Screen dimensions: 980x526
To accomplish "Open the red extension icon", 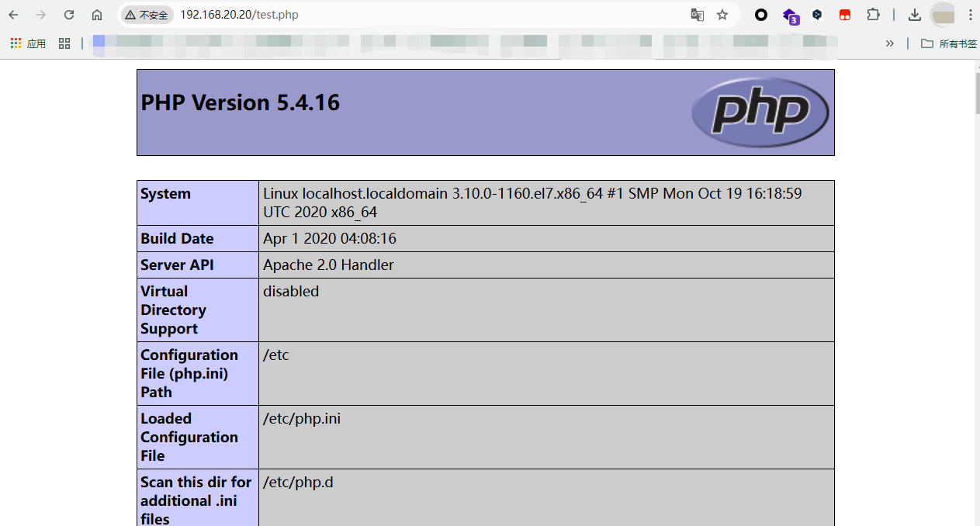I will 845,15.
